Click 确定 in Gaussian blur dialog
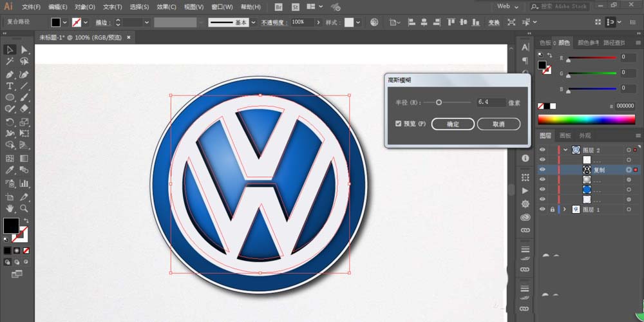The height and width of the screenshot is (322, 644). click(x=453, y=124)
